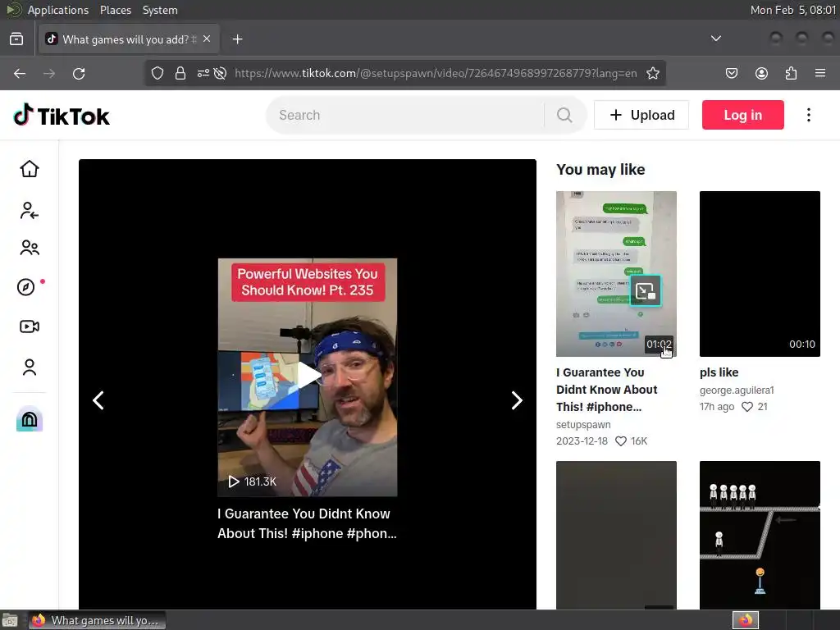Click the teal arch icon below Profile
The height and width of the screenshot is (630, 840).
coord(30,419)
